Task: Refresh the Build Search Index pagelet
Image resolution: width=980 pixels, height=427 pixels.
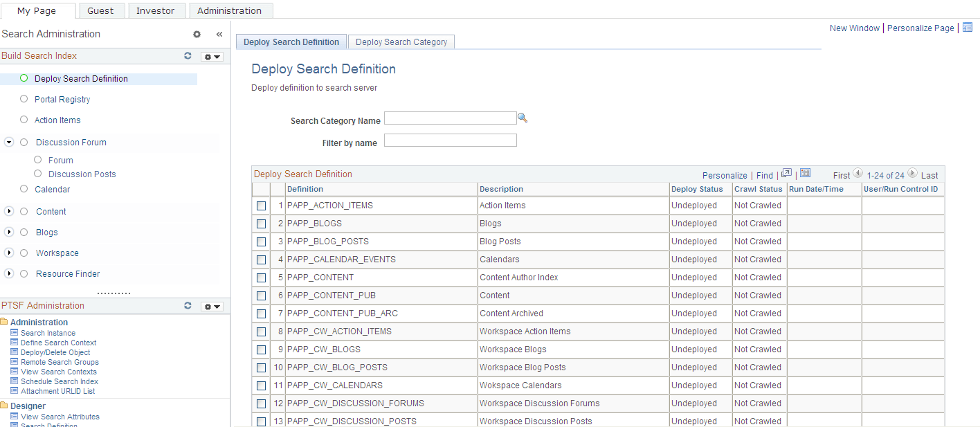Action: pyautogui.click(x=188, y=56)
